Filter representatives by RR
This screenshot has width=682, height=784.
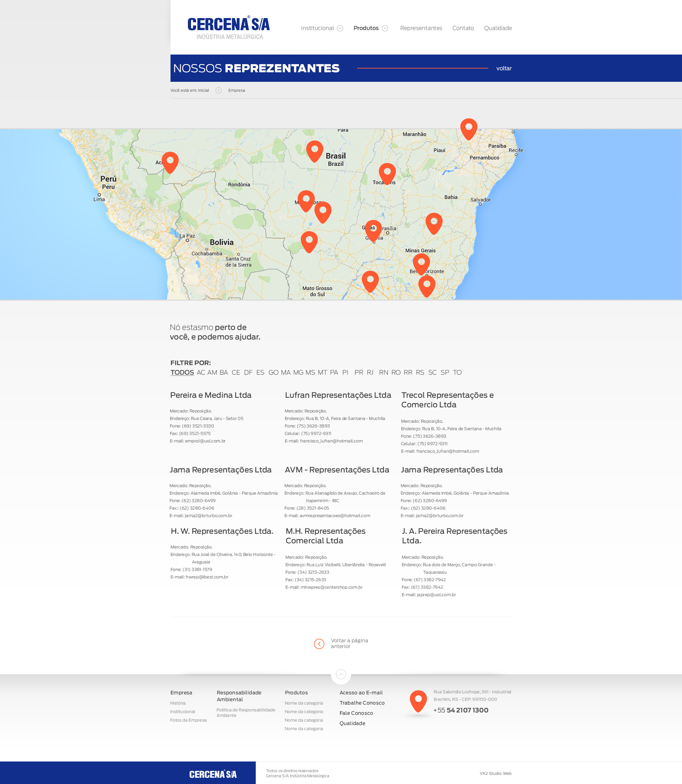coord(408,373)
